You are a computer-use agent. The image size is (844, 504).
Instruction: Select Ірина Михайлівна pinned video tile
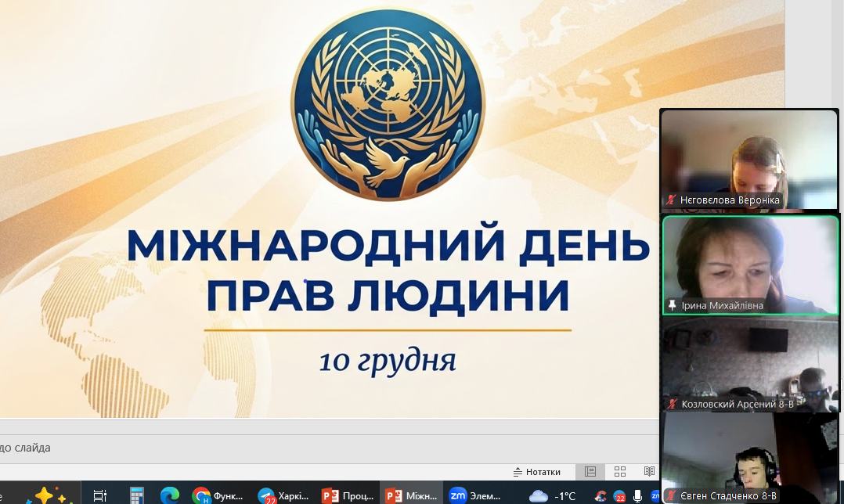(x=749, y=265)
